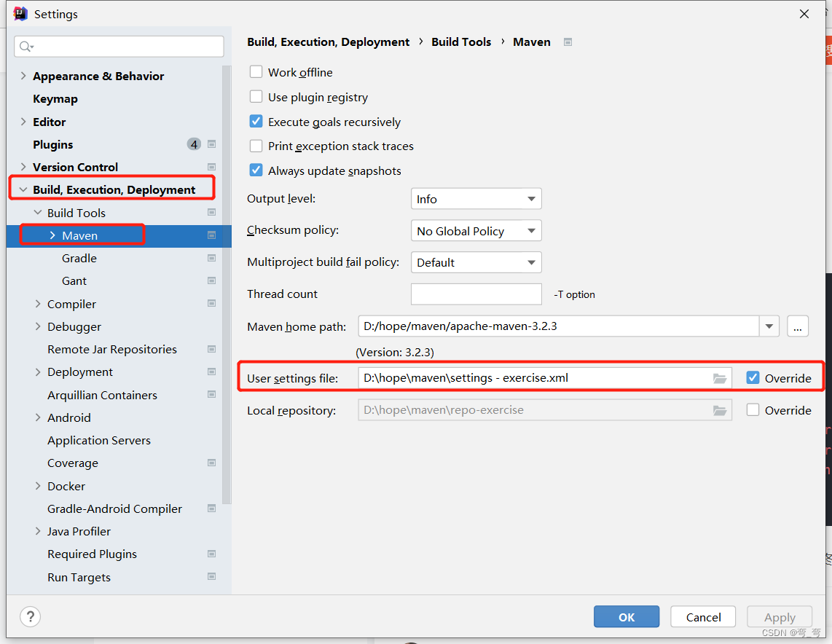The height and width of the screenshot is (644, 832).
Task: Click project-level icon next to Plugins
Action: (212, 144)
